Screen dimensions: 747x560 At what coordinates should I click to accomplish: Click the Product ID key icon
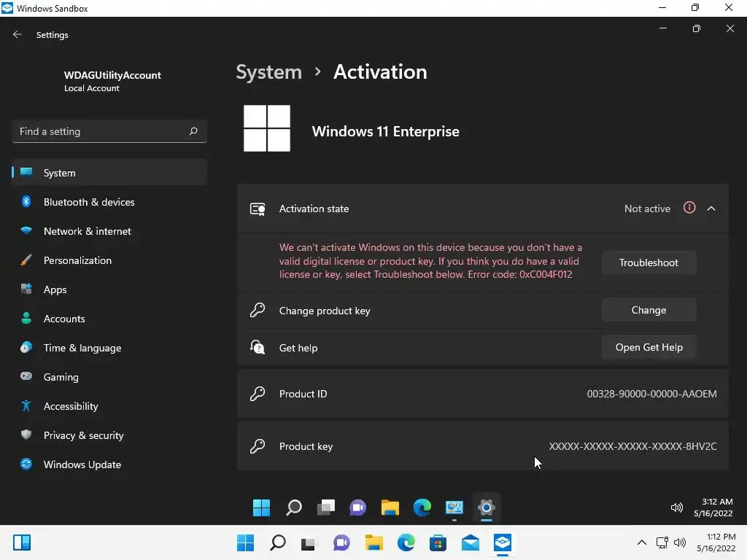(258, 394)
